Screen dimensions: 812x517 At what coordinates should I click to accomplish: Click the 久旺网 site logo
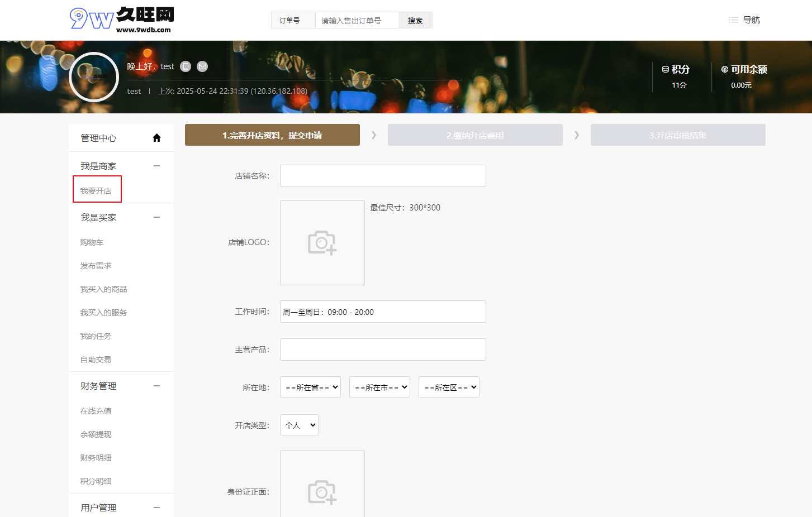[122, 20]
